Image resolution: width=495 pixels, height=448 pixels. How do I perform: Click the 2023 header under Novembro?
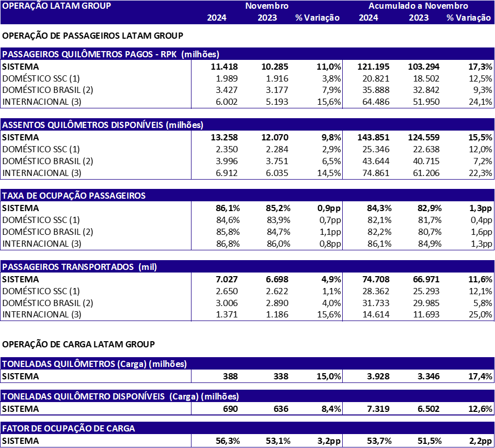[x=267, y=18]
